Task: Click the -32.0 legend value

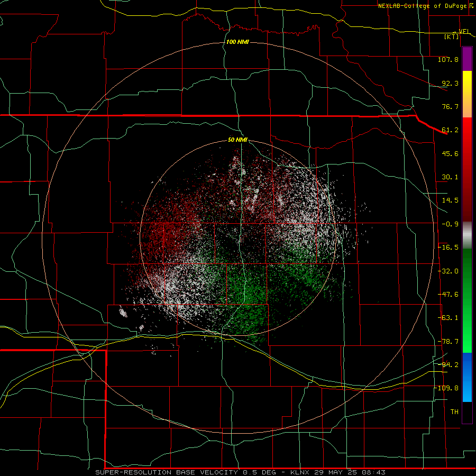Action: (448, 271)
